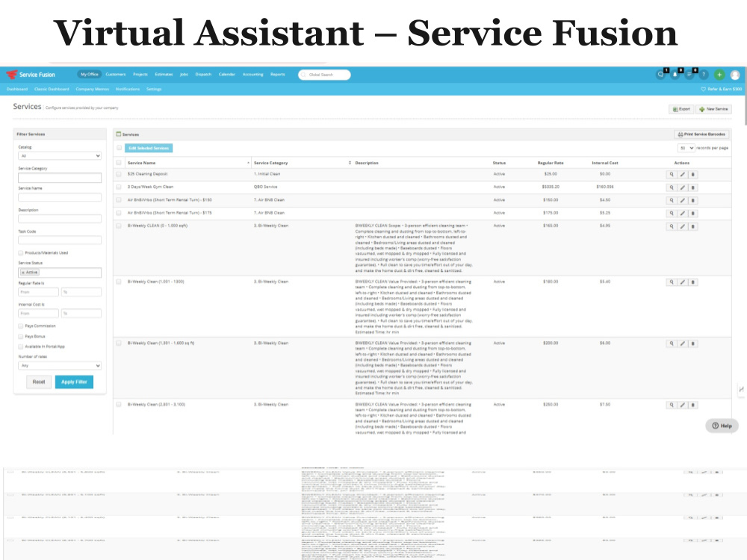Viewport: 747px width, 560px height.
Task: Open the notifications bell icon
Action: coord(675,75)
